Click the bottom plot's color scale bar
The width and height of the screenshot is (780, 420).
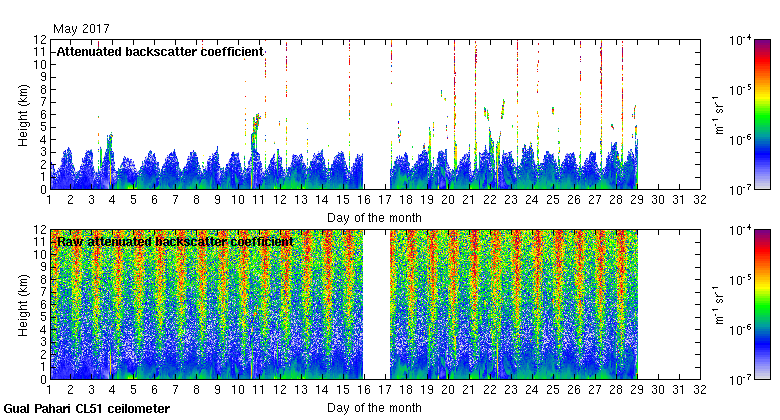762,304
